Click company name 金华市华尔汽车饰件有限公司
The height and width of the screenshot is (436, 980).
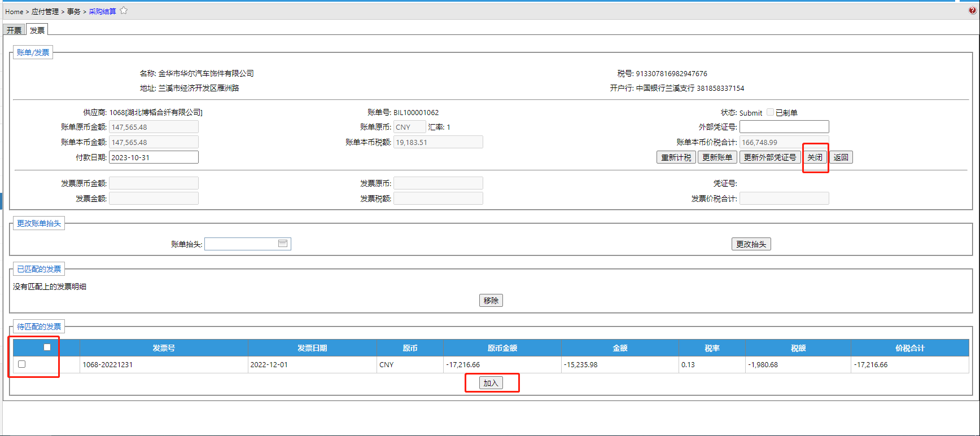[x=206, y=73]
